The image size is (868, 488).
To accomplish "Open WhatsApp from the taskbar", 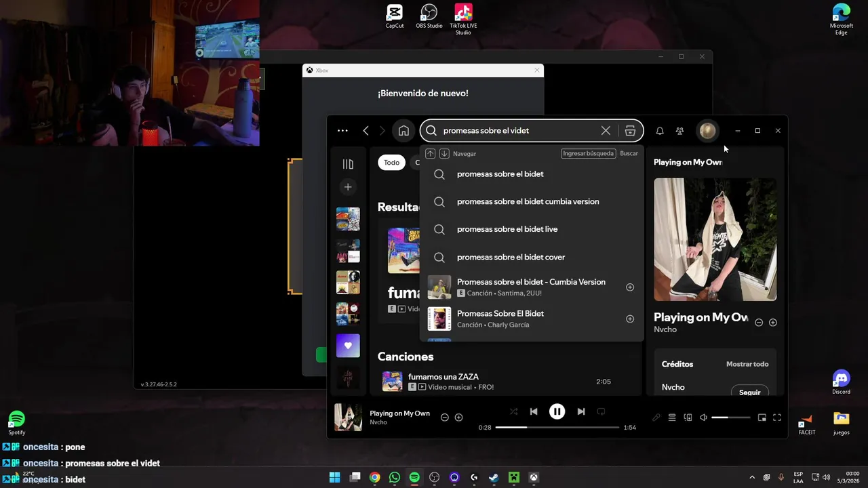I will pyautogui.click(x=394, y=477).
